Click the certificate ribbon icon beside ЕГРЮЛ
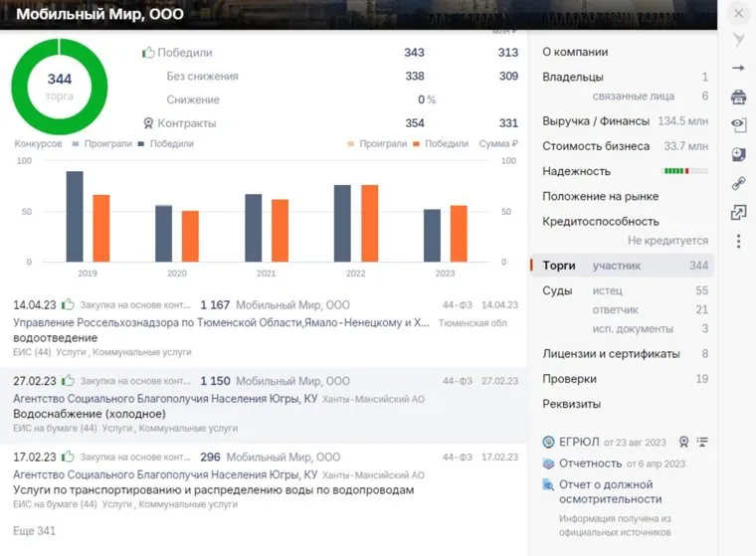Viewport: 756px width, 556px height. 683,442
